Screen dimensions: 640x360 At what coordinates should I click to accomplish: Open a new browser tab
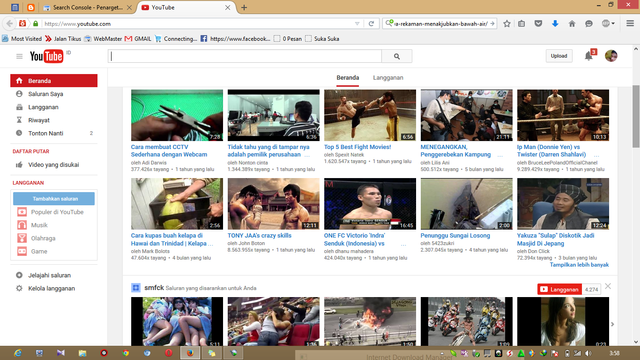pyautogui.click(x=244, y=7)
